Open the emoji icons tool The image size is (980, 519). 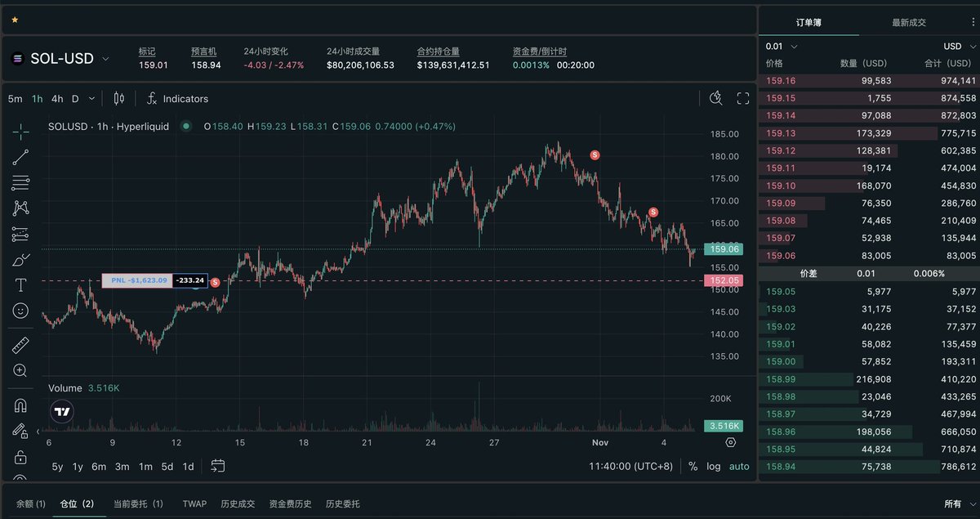point(20,311)
